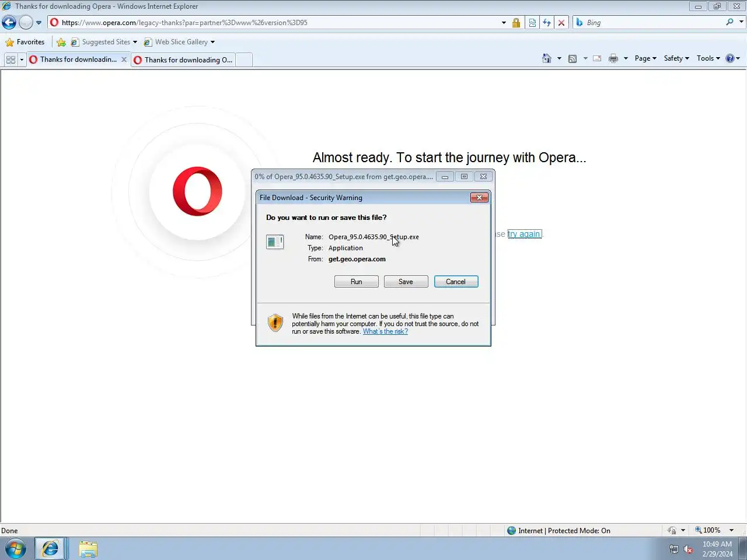Open the tab list dropdown arrow

pyautogui.click(x=22, y=60)
